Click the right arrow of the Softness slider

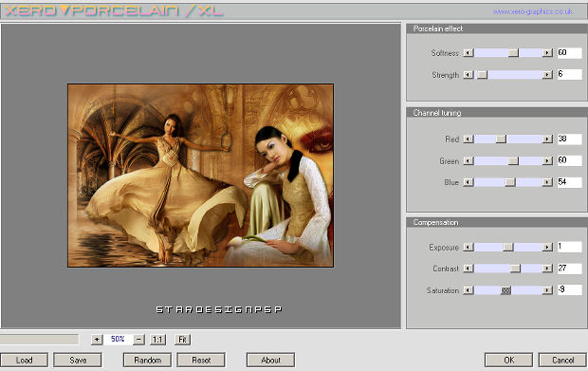(547, 53)
